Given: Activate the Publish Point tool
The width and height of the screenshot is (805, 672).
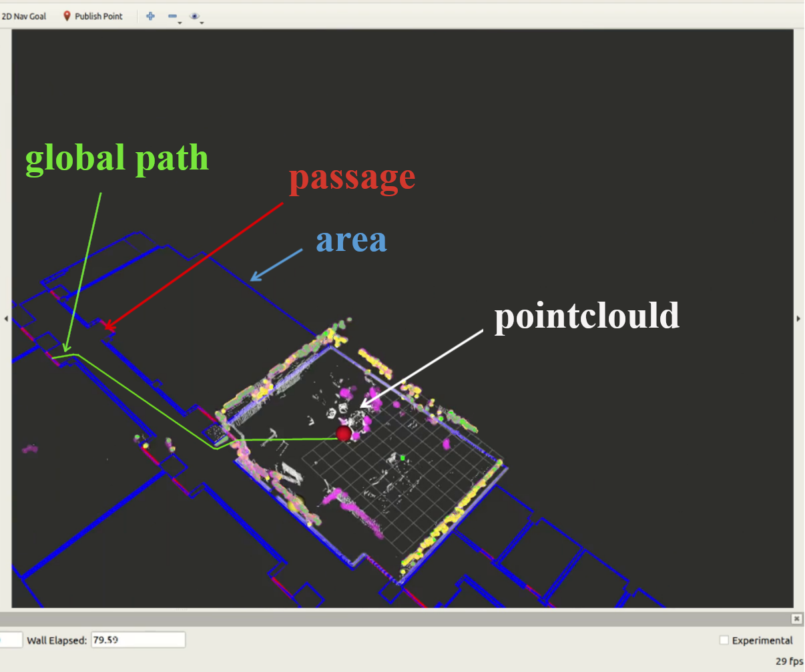Looking at the screenshot, I should [93, 16].
